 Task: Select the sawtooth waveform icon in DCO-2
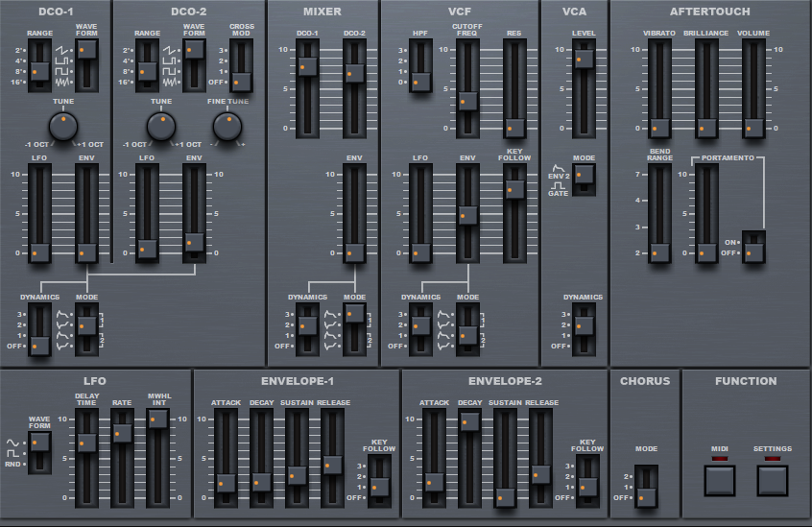tap(170, 50)
